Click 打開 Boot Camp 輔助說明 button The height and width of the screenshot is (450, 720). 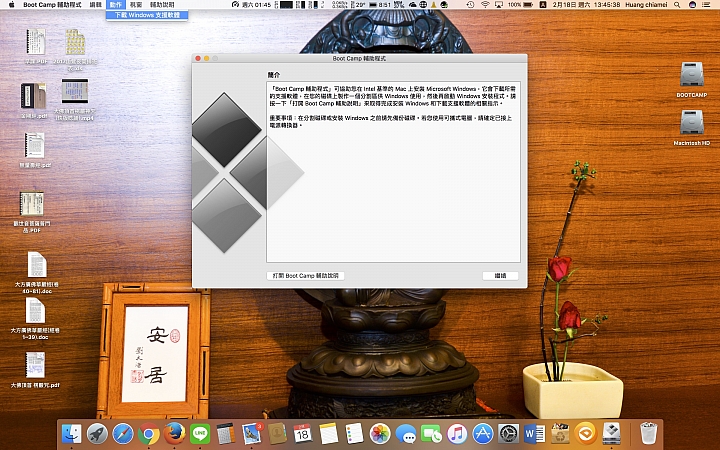pos(305,276)
